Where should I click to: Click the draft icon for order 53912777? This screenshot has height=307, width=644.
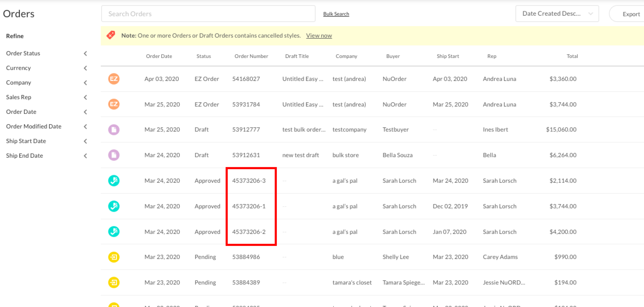coord(114,129)
